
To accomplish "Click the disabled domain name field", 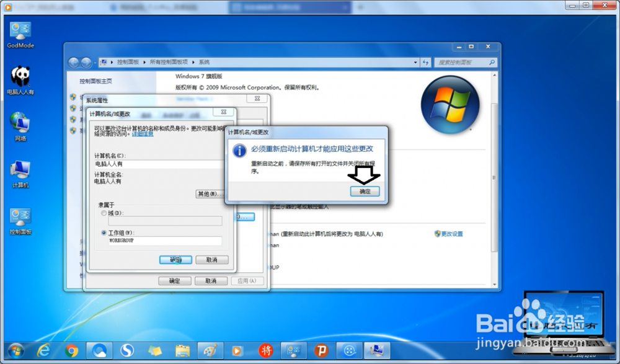I will coord(165,221).
